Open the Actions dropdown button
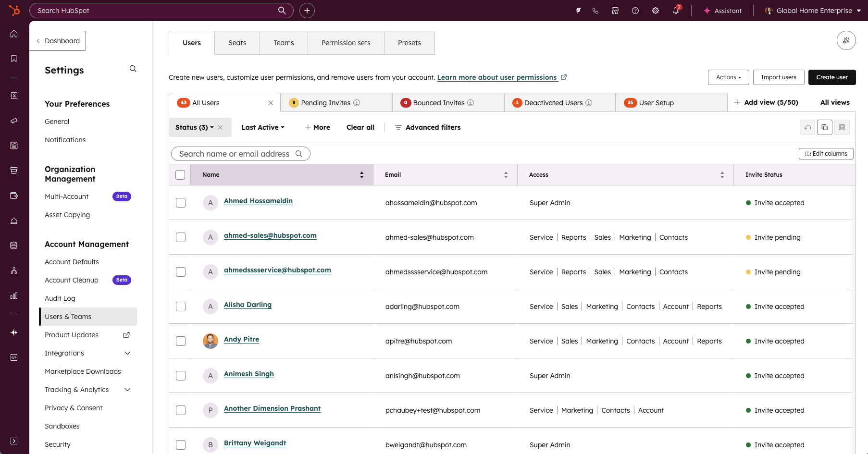868x454 pixels. click(x=728, y=77)
